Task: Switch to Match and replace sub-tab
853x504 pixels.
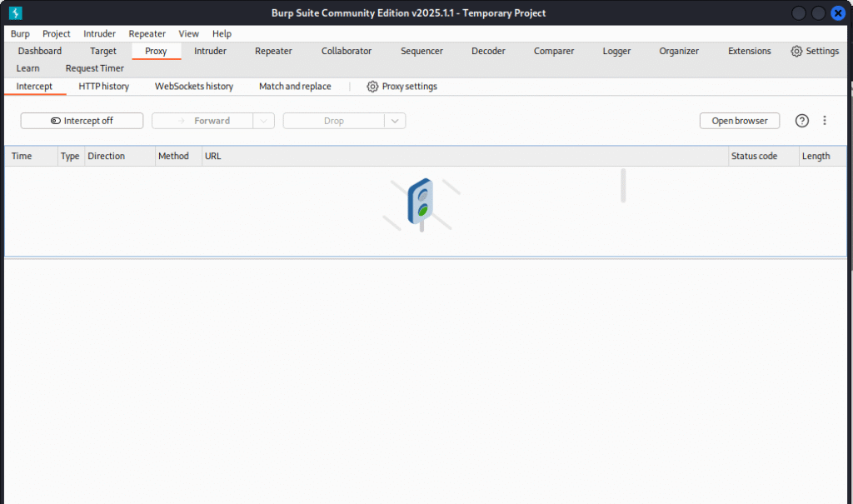Action: tap(295, 87)
